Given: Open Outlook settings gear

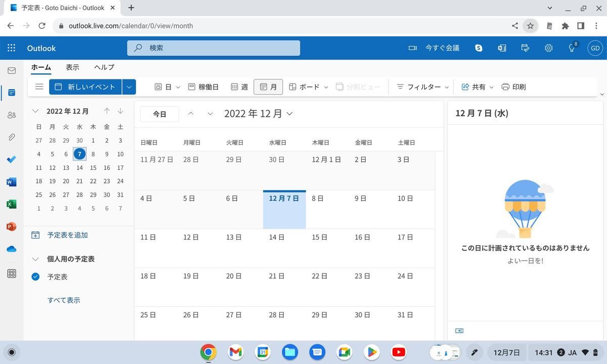Looking at the screenshot, I should click(548, 48).
